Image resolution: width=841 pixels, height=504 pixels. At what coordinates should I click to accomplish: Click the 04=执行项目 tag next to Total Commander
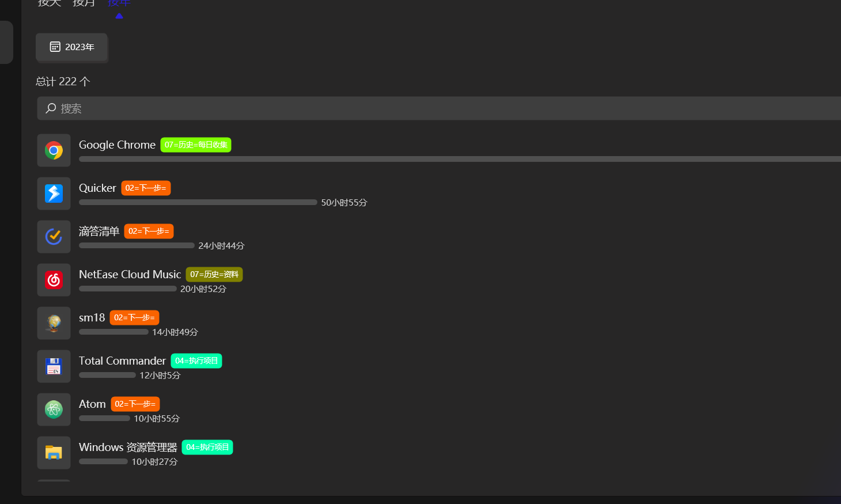196,361
